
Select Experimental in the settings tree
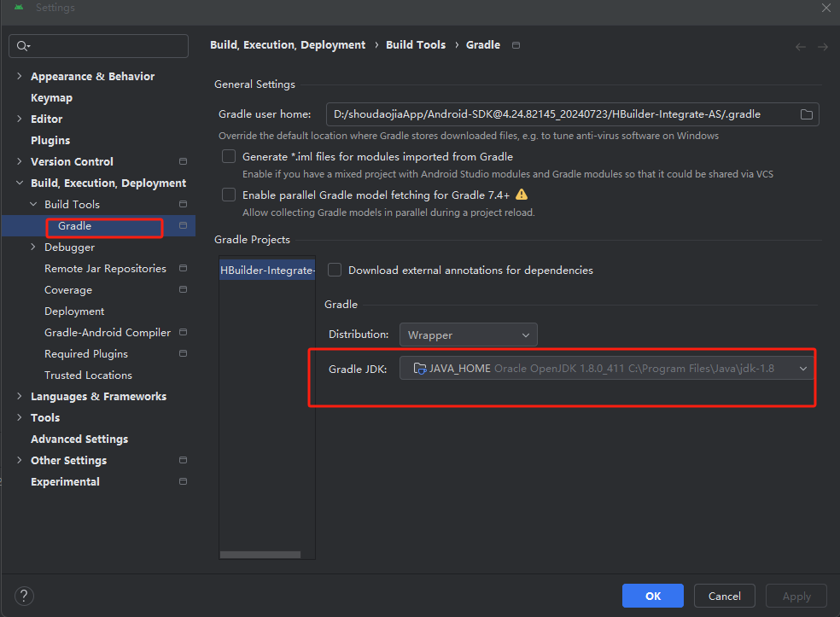click(x=65, y=481)
